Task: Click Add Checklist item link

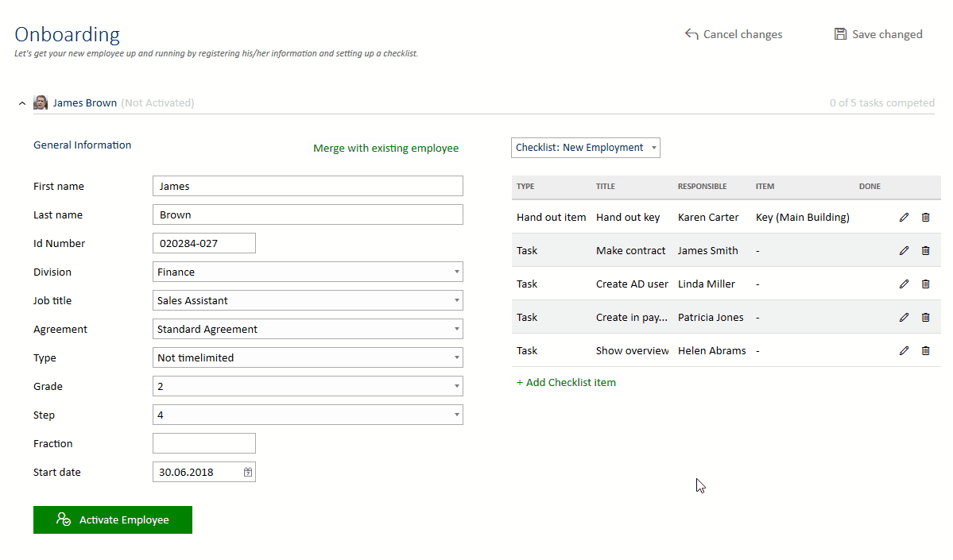Action: coord(566,383)
